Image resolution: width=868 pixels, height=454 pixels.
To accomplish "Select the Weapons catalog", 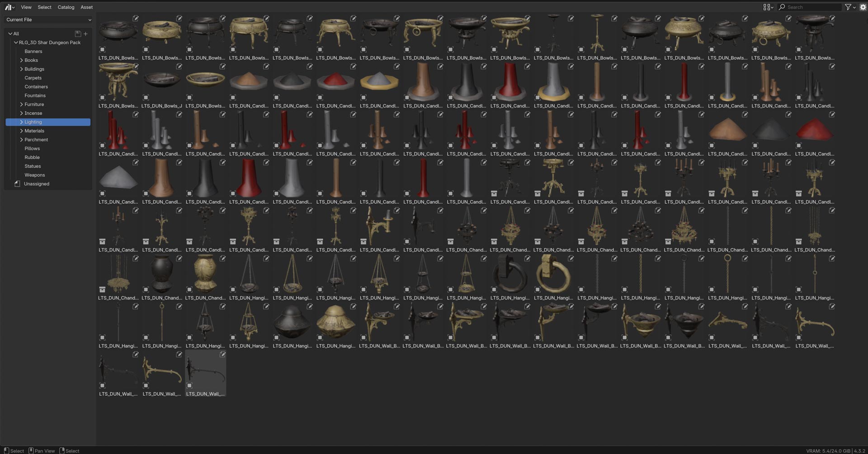I will (x=48, y=175).
